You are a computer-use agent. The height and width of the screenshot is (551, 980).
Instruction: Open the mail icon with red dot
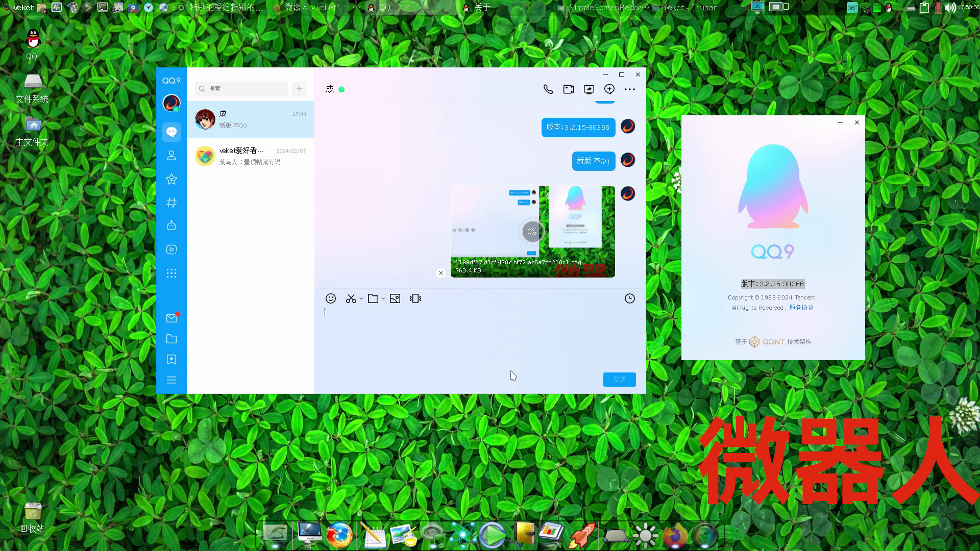point(171,318)
